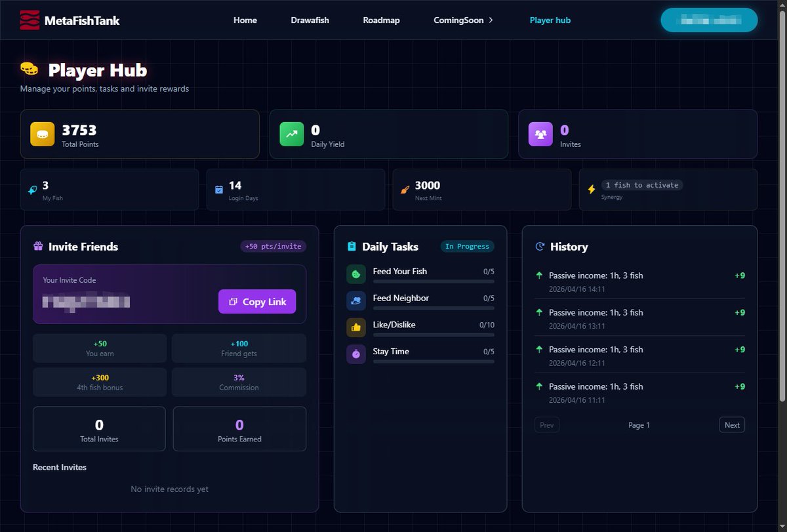Click the Feed Your Fish task icon

coord(356,274)
